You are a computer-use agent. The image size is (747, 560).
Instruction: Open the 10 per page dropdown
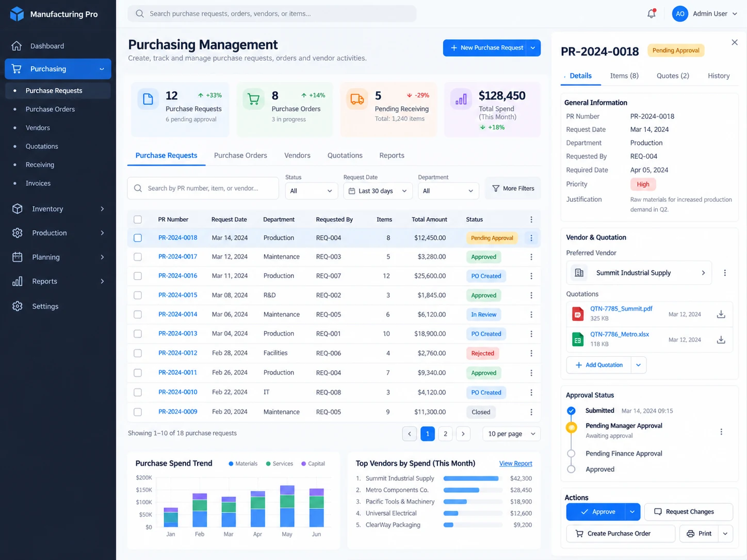(x=511, y=434)
